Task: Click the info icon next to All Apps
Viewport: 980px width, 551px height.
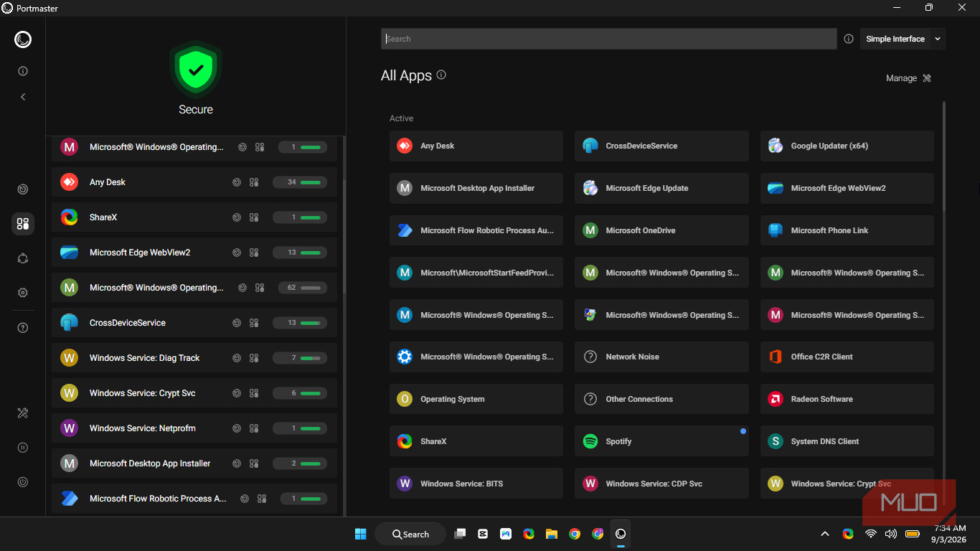Action: click(441, 75)
